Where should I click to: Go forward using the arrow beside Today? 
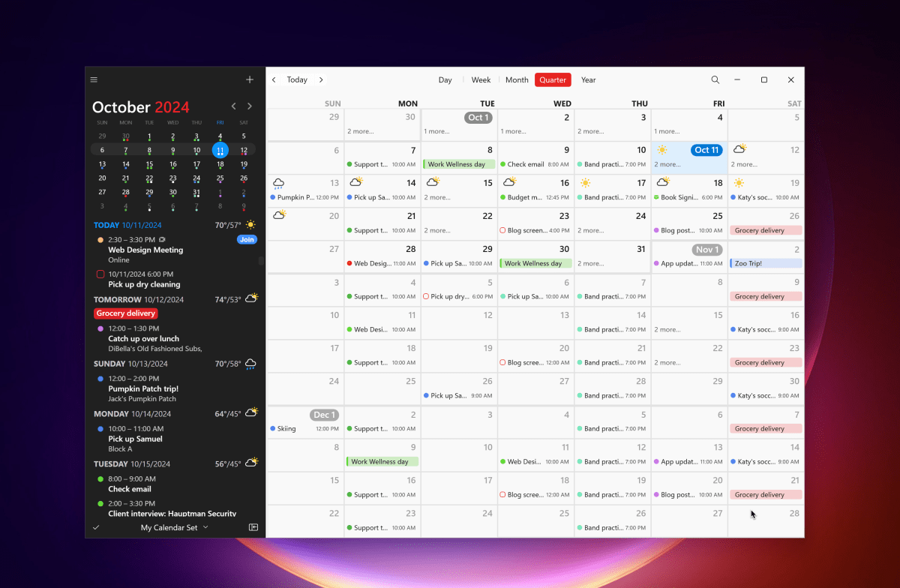[321, 79]
